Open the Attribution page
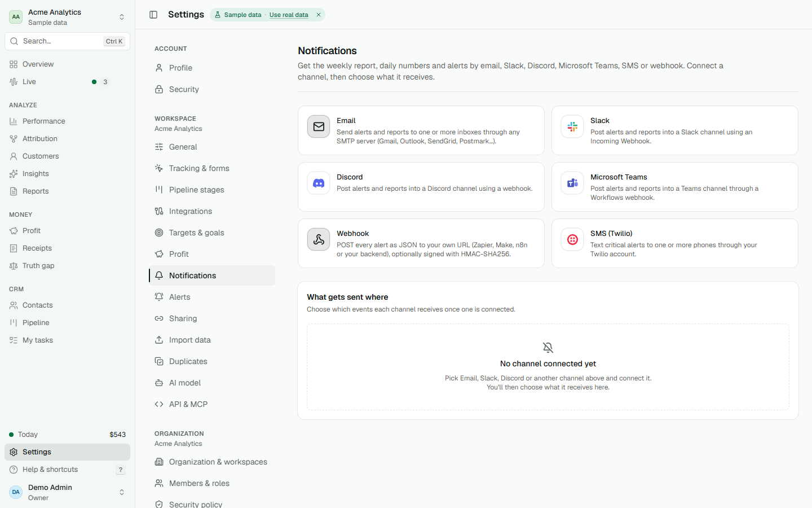 tap(67, 139)
